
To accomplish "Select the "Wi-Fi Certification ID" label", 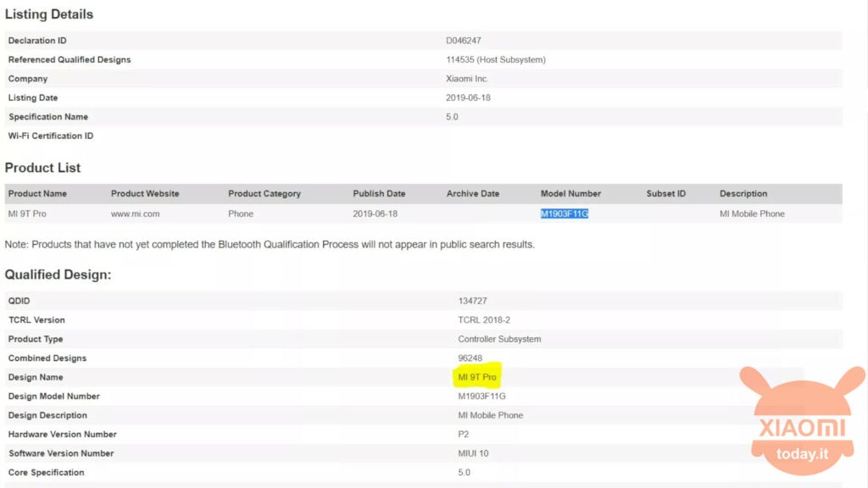I will pos(50,136).
